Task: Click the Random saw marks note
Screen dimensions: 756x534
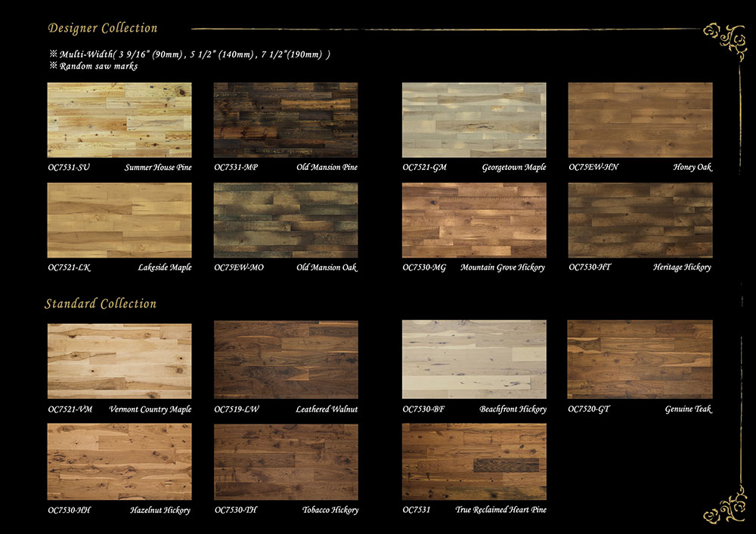Action: [94, 66]
